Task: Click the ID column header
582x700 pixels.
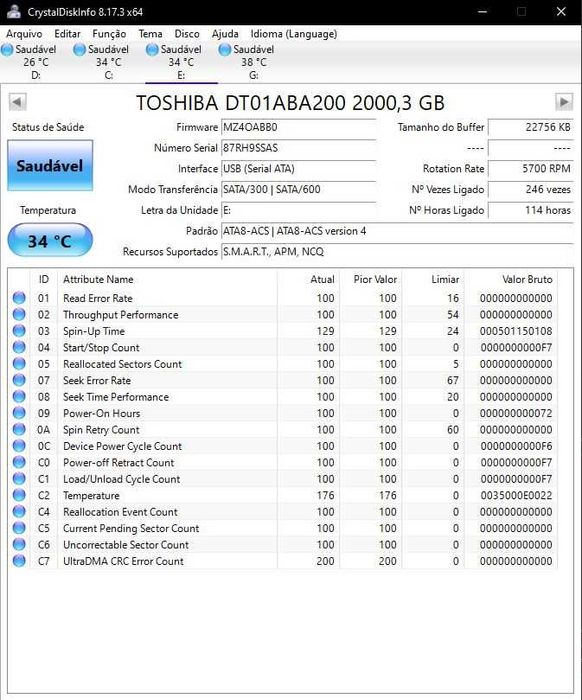Action: pos(43,279)
